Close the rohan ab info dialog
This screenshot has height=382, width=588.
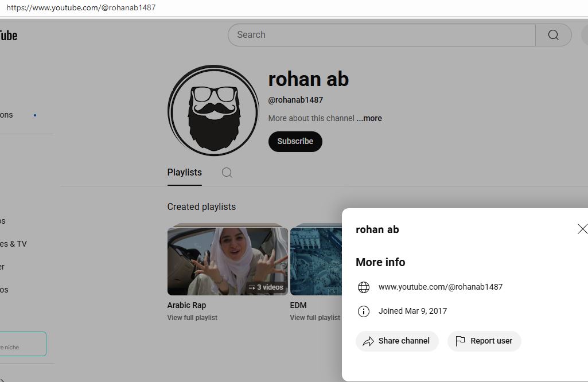point(582,229)
